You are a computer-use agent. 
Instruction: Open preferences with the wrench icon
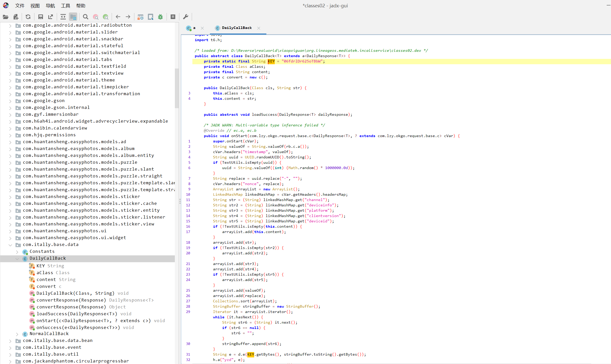[186, 17]
